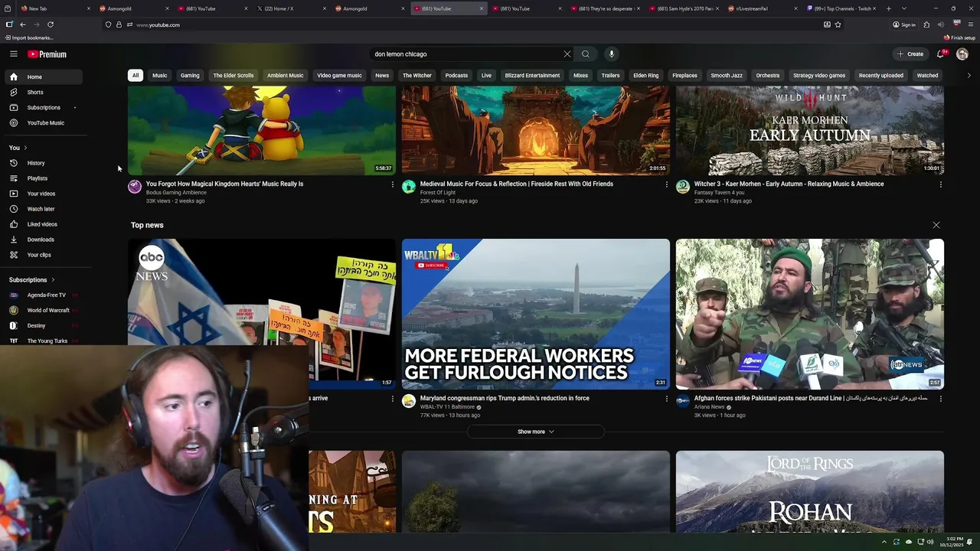Dismiss the Top news section
980x551 pixels.
click(x=936, y=225)
